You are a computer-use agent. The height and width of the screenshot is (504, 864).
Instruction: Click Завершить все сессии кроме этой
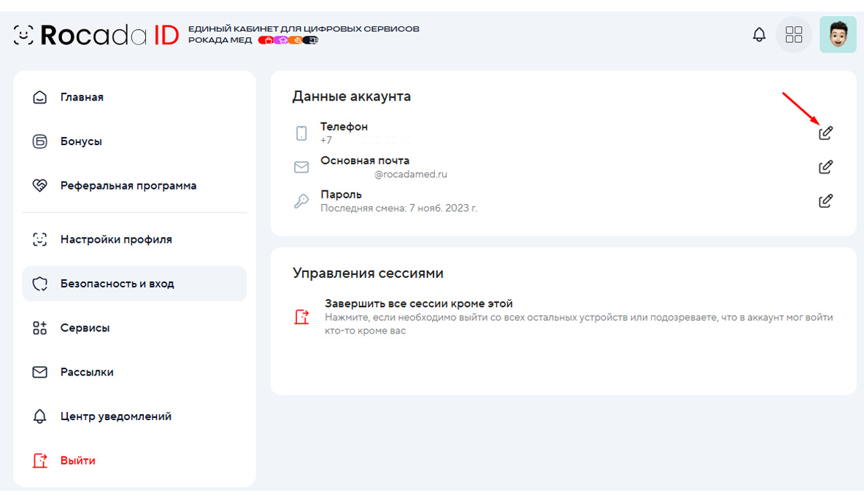[419, 303]
